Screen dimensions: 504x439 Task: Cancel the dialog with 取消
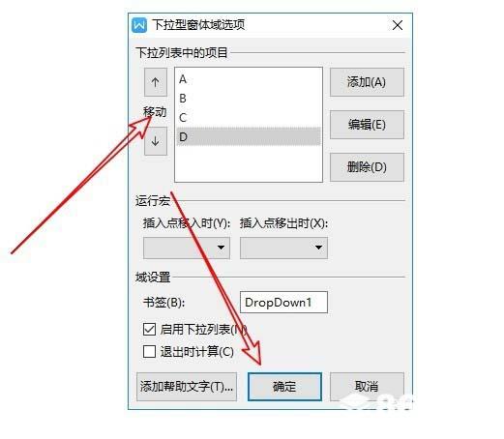(x=367, y=387)
